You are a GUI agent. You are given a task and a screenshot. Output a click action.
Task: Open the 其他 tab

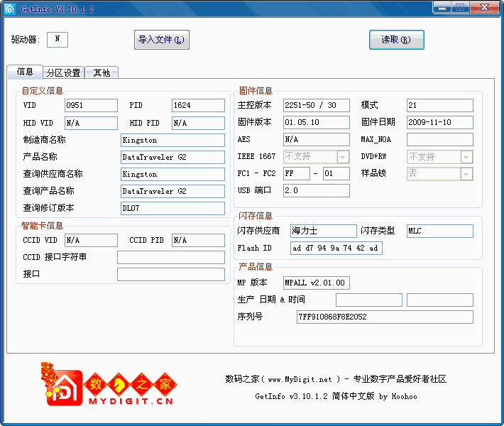pos(102,72)
